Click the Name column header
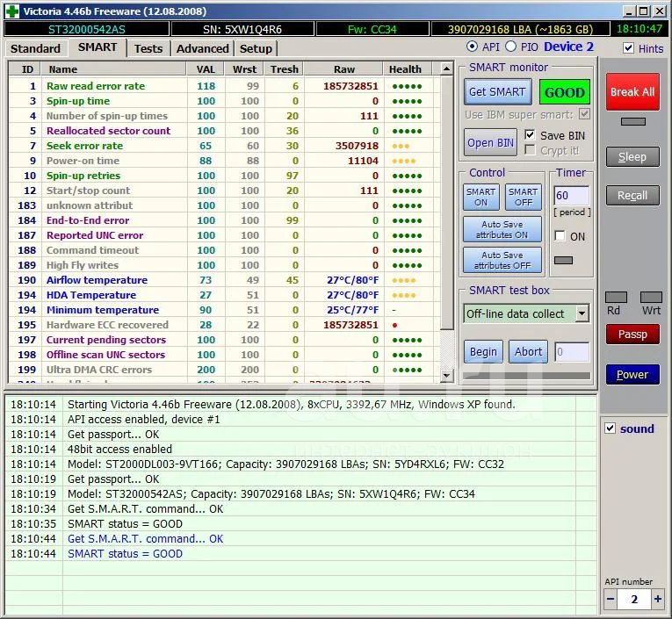 click(113, 69)
